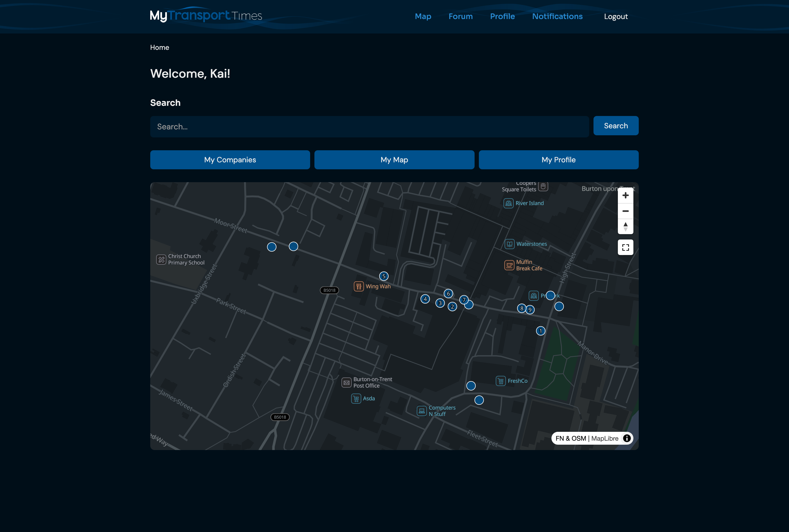Click the Home breadcrumb
Image resolution: width=789 pixels, height=532 pixels.
coord(160,47)
